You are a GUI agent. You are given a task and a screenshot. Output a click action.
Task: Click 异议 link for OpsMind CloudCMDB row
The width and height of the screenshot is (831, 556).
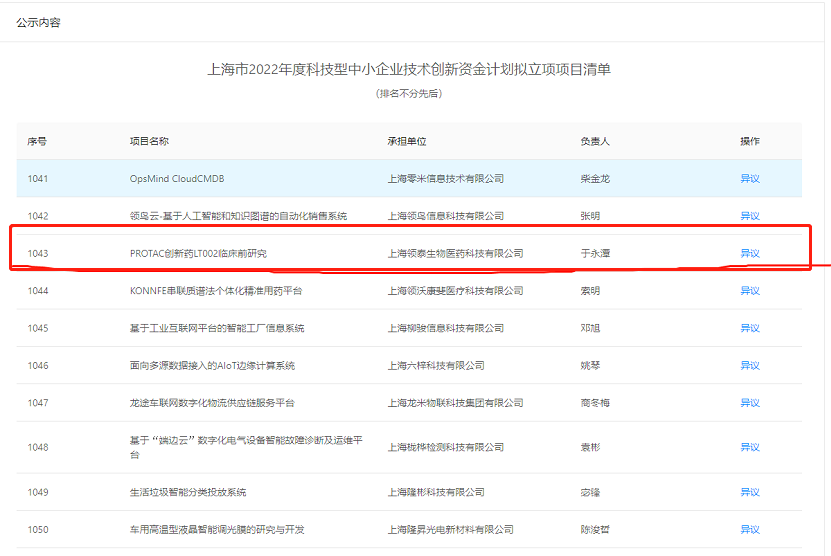(749, 179)
